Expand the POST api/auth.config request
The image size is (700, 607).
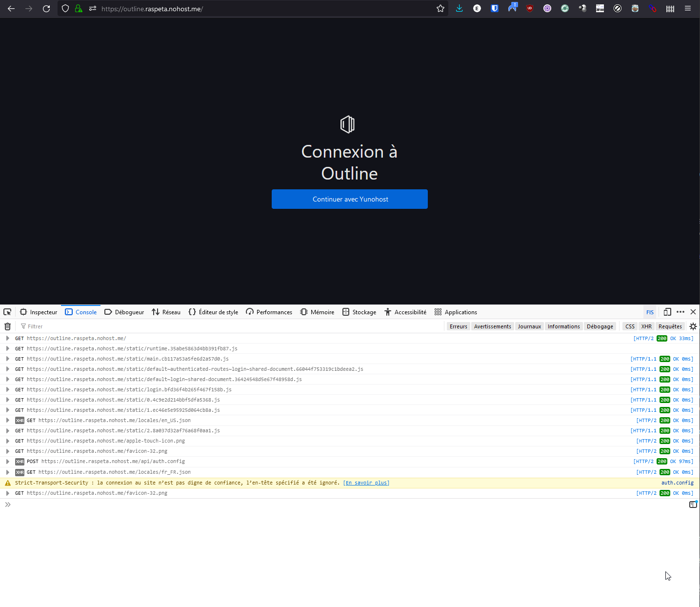(8, 461)
